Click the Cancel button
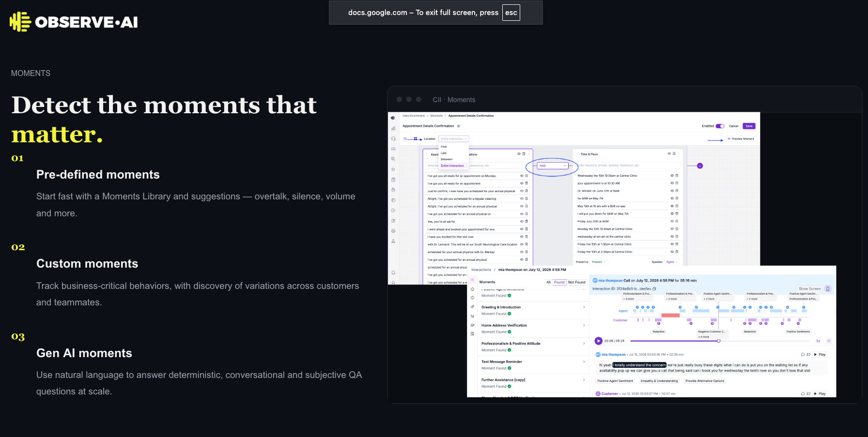The image size is (868, 437). click(733, 126)
